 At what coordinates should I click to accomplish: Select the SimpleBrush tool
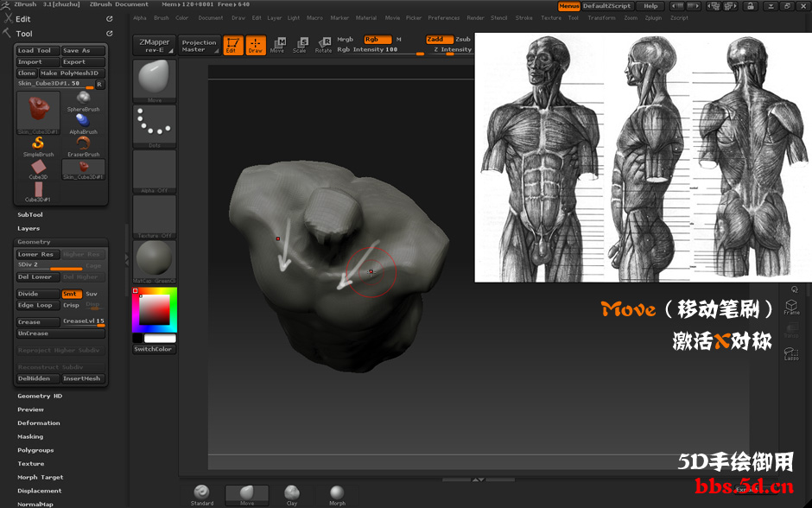38,147
